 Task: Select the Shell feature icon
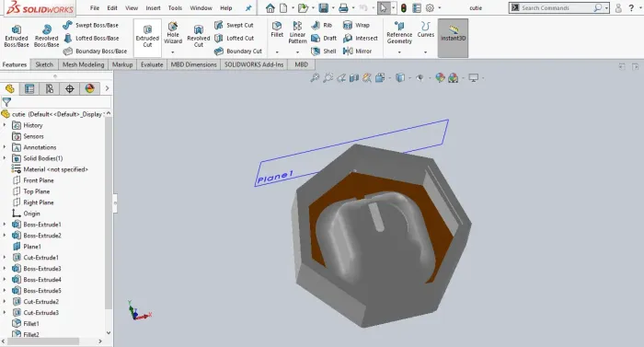[x=316, y=51]
